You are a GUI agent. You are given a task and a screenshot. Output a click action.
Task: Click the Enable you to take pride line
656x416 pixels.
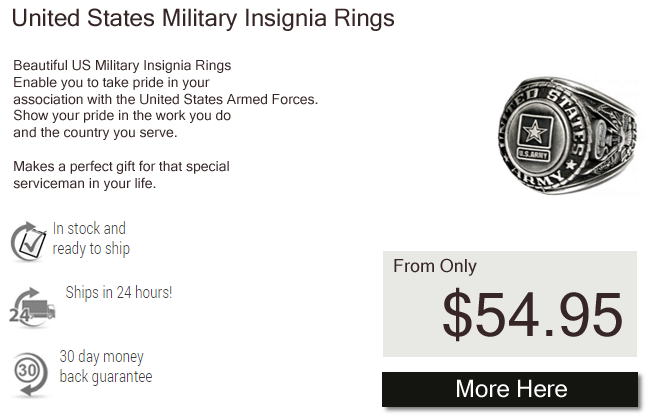[x=111, y=82]
